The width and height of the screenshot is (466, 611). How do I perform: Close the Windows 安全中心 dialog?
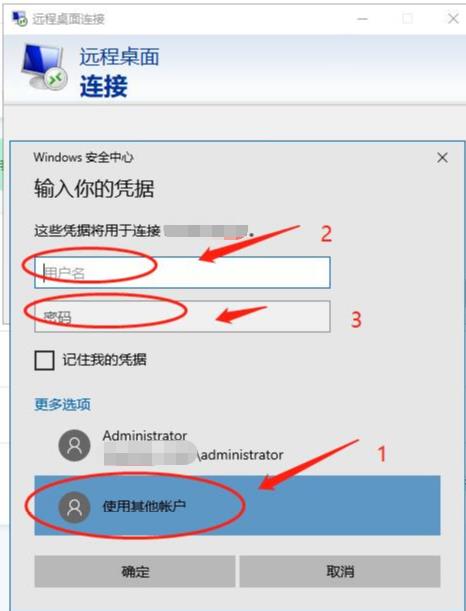tap(442, 158)
